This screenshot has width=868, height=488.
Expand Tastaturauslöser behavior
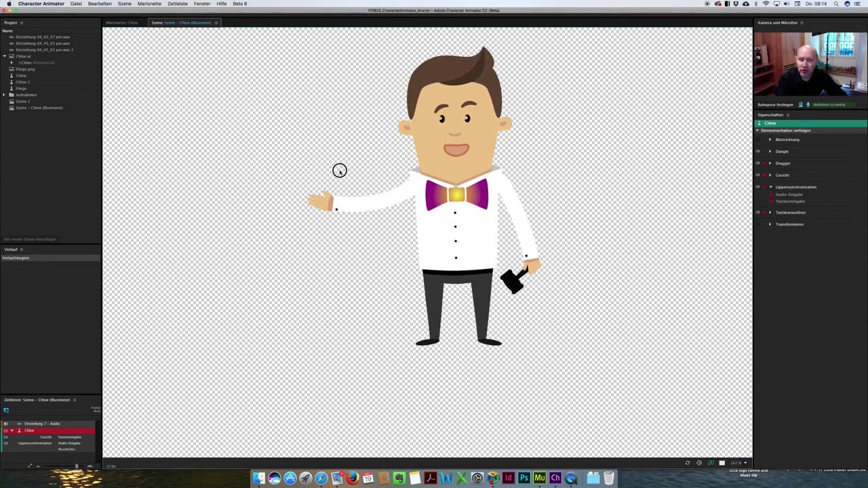(x=770, y=212)
